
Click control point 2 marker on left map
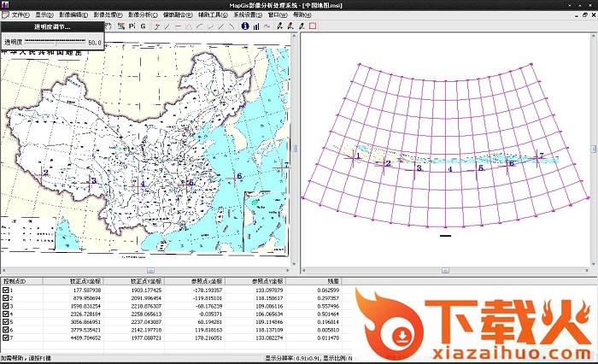click(x=42, y=174)
